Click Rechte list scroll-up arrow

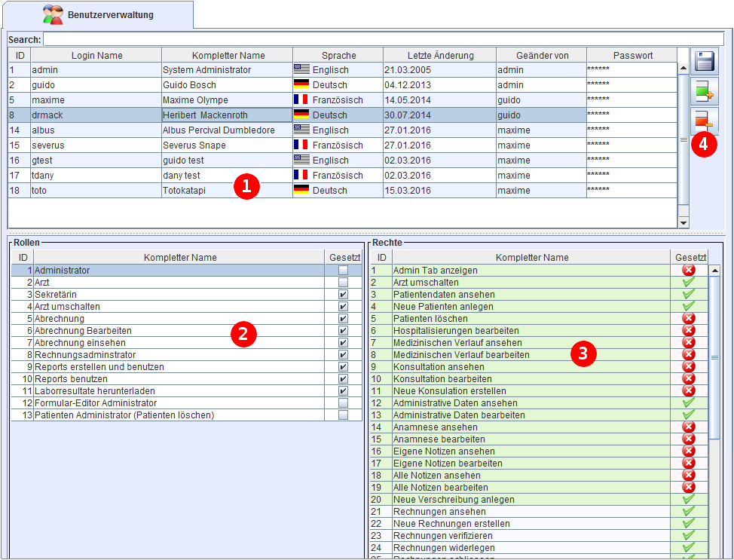[714, 271]
